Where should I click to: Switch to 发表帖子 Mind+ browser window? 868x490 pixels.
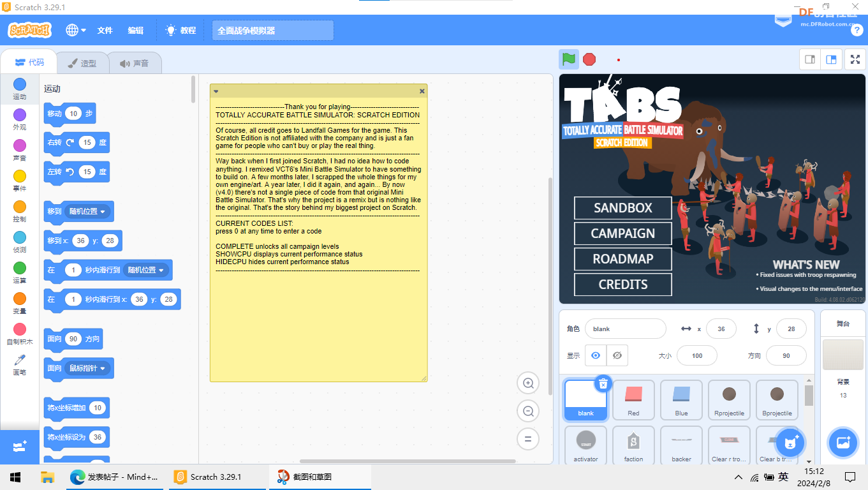pos(115,477)
